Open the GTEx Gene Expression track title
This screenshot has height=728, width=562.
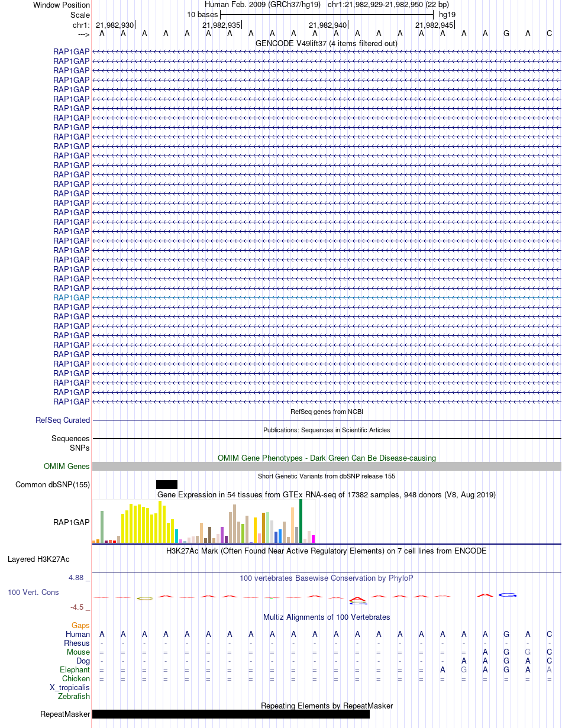coord(327,494)
